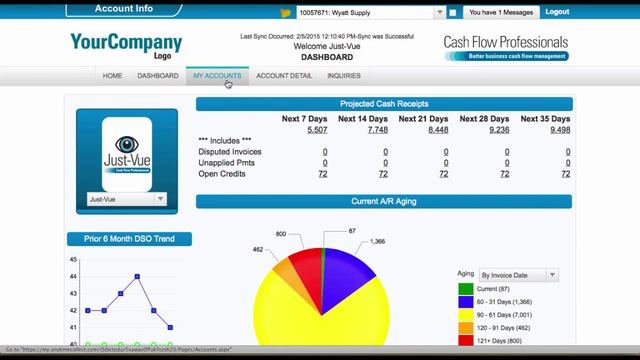Click the Last Sync Occurred status text
Image resolution: width=640 pixels, height=360 pixels.
[327, 36]
